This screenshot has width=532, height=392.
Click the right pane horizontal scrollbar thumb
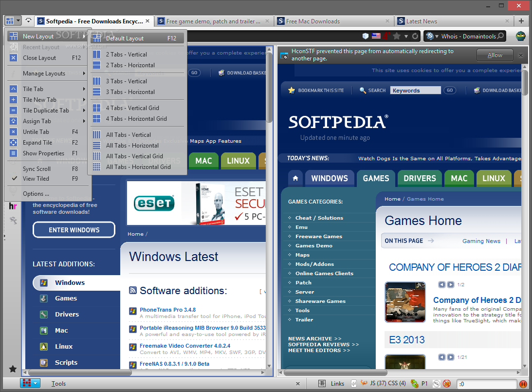(x=334, y=373)
